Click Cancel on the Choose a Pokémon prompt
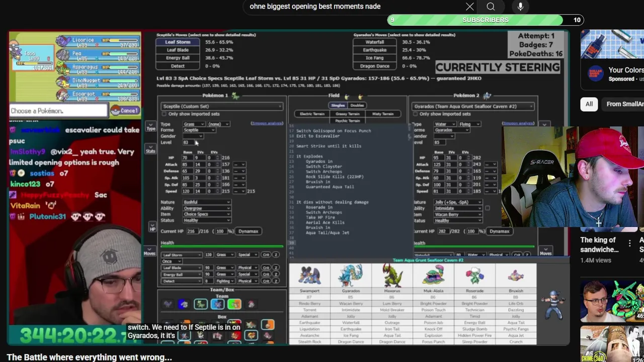Screen dimensions: 644x362 [126, 111]
